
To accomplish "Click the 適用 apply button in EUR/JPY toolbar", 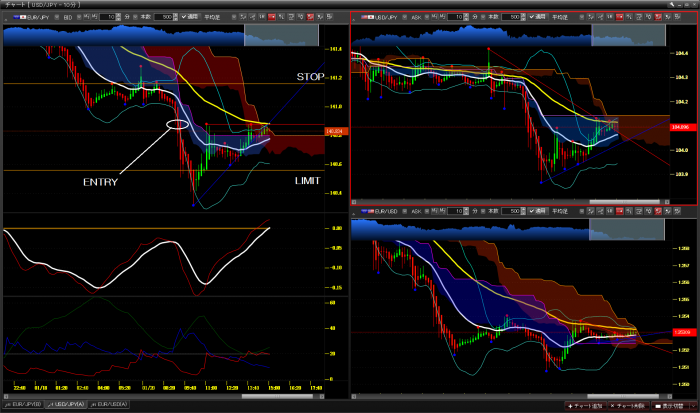I will (x=190, y=17).
